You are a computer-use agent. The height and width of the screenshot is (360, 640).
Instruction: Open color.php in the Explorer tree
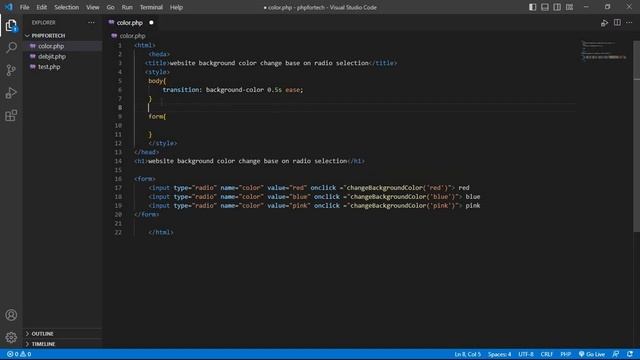point(51,46)
